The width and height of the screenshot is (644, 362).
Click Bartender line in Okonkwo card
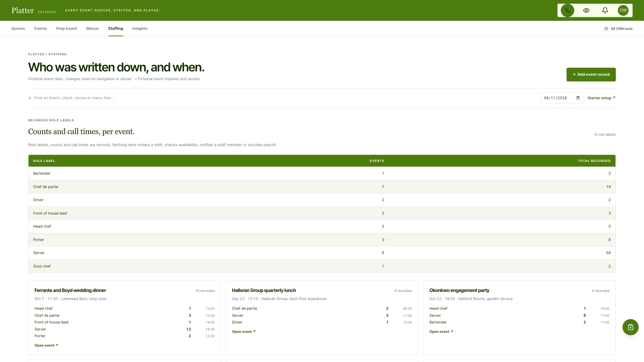519,322
